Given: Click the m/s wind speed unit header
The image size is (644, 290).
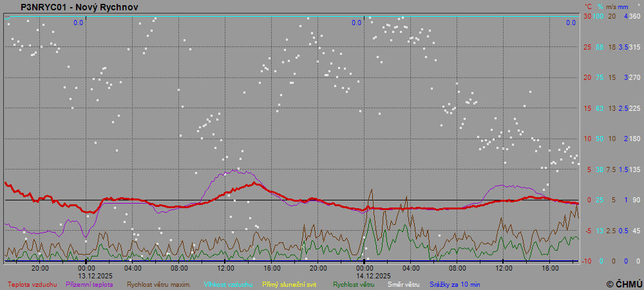Looking at the screenshot, I should pyautogui.click(x=612, y=6).
